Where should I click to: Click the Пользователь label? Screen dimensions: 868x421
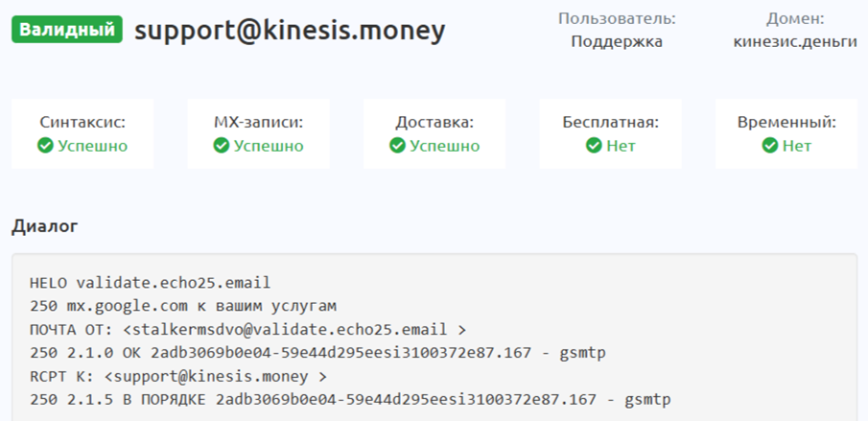coord(617,18)
